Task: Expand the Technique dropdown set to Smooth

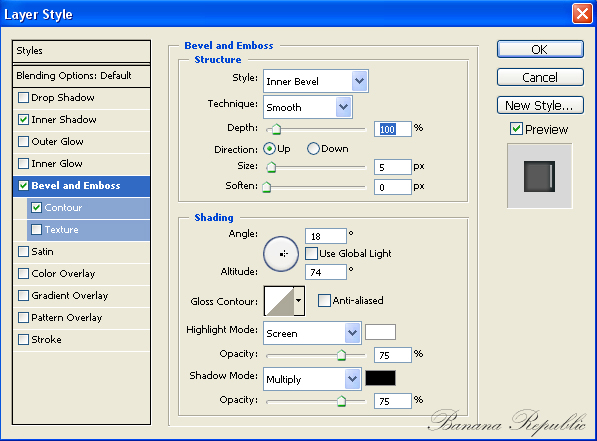Action: (x=308, y=107)
